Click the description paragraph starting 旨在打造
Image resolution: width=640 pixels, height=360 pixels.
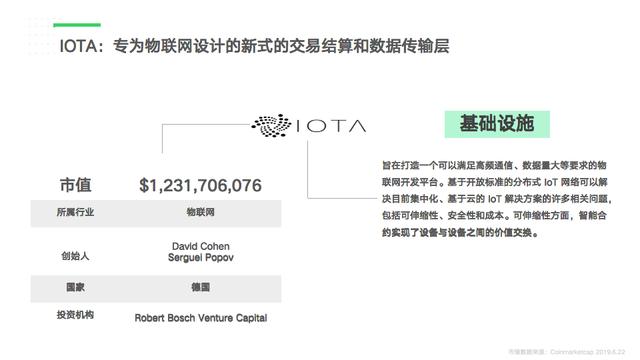[x=496, y=199]
